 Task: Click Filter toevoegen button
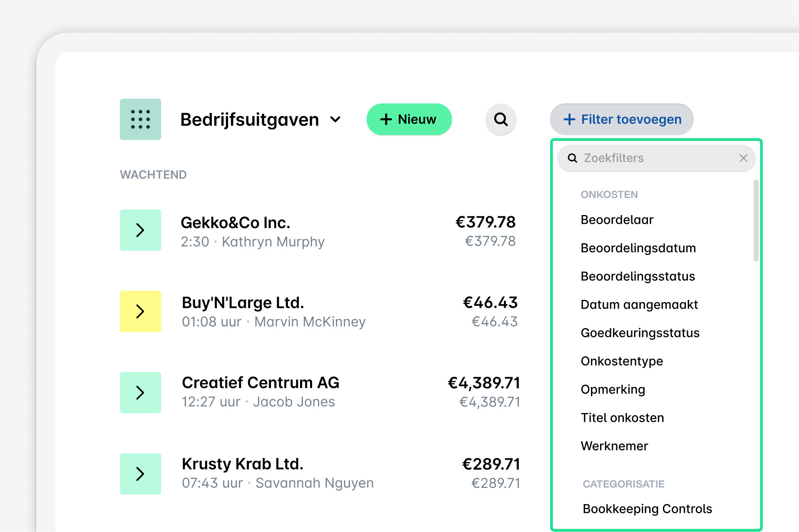pyautogui.click(x=622, y=119)
